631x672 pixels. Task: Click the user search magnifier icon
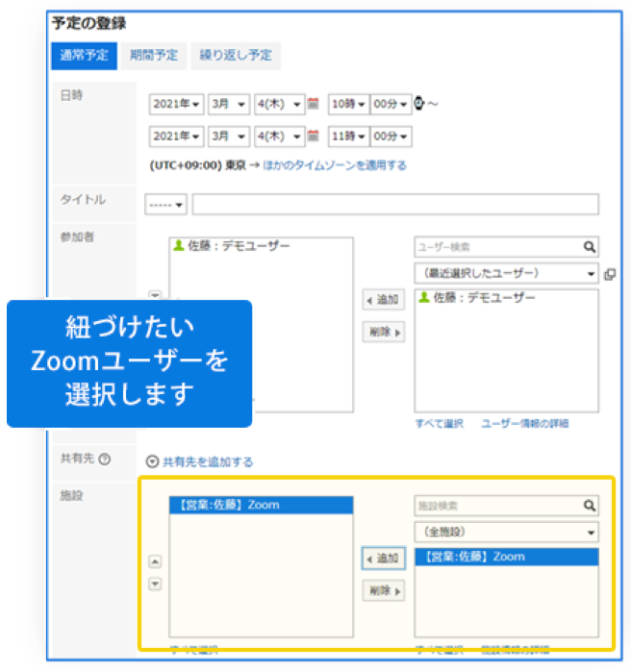point(590,246)
